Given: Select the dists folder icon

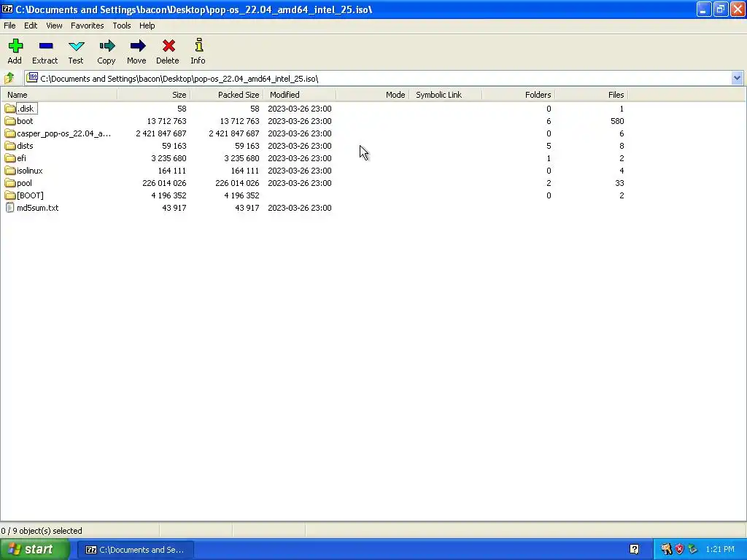Looking at the screenshot, I should 9,146.
